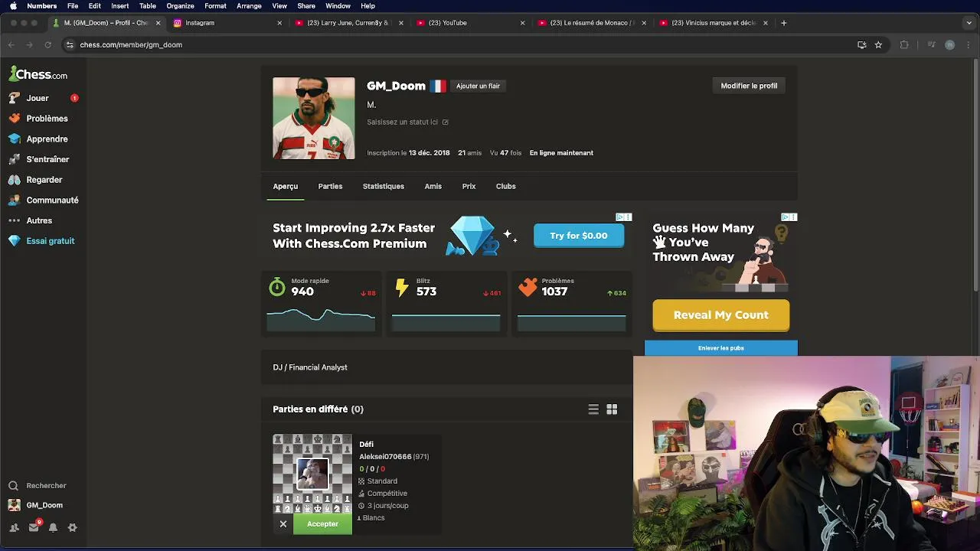980x551 pixels.
Task: Click the rapid stopwatch icon
Action: [277, 288]
